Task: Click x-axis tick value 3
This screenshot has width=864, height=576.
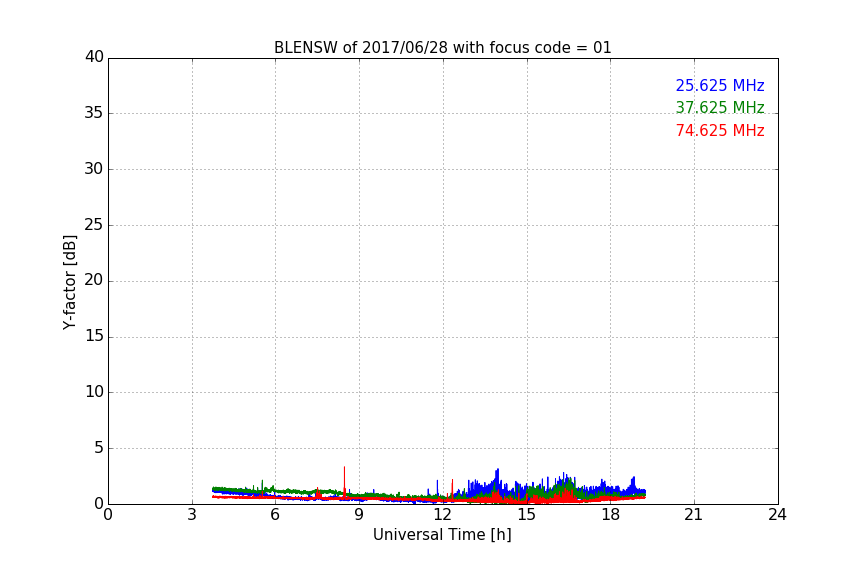Action: click(192, 515)
